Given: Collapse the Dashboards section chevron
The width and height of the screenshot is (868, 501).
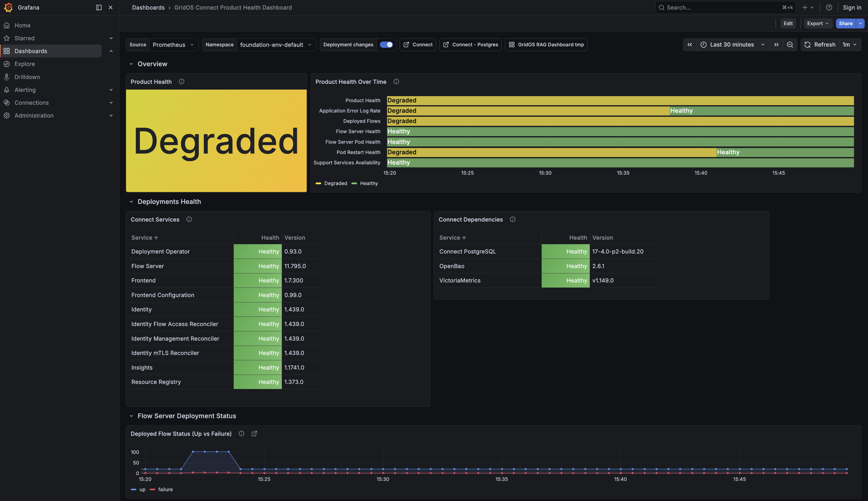Looking at the screenshot, I should (x=111, y=51).
